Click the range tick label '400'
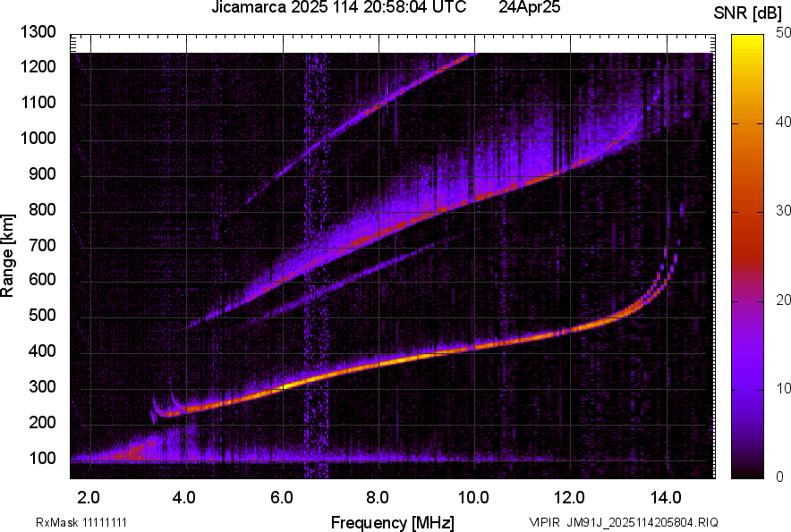This screenshot has height=532, width=791. point(42,351)
